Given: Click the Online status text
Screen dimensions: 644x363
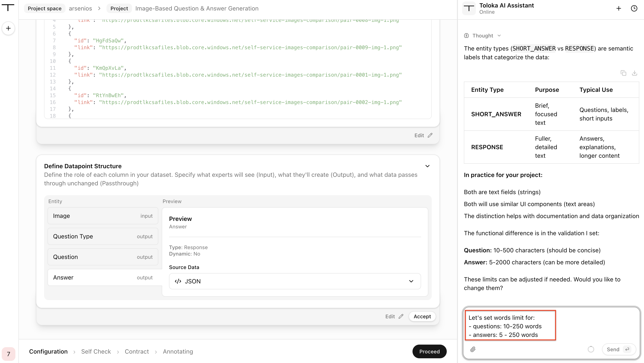Looking at the screenshot, I should click(487, 12).
